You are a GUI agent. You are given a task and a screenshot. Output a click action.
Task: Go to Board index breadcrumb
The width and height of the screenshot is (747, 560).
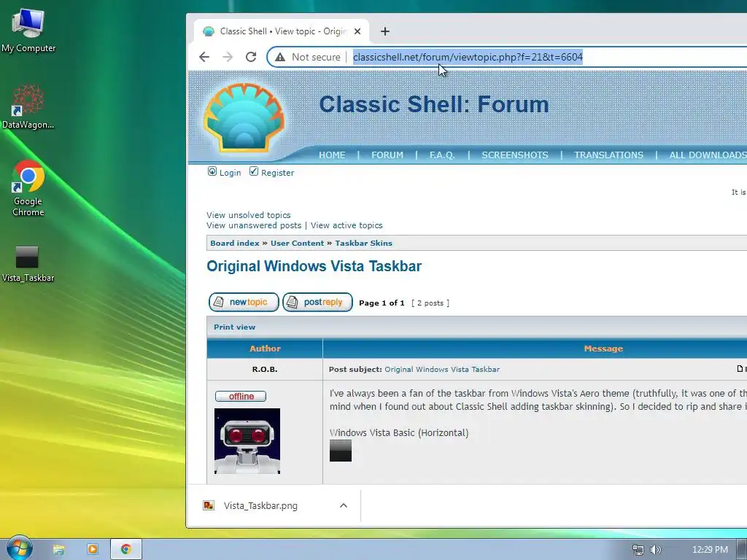[235, 244]
